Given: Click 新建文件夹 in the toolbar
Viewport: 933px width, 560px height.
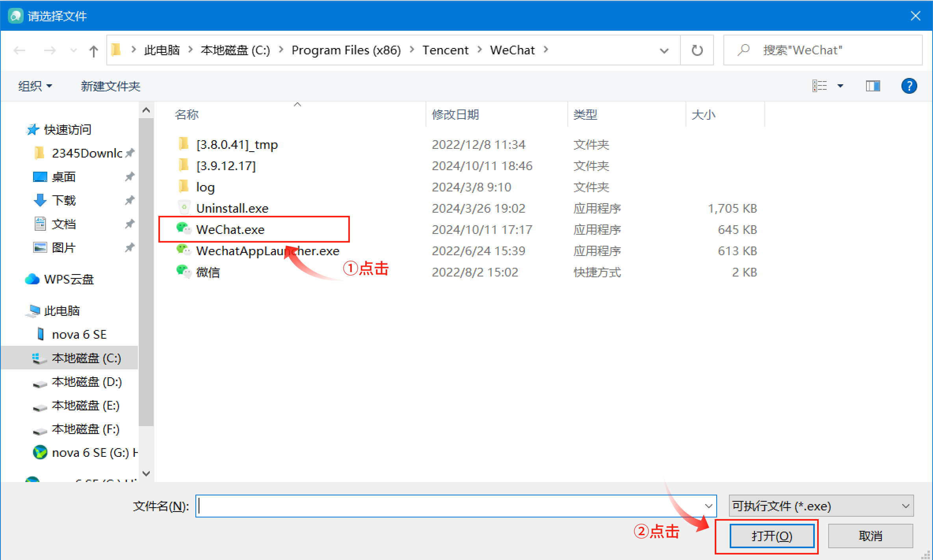Looking at the screenshot, I should click(x=110, y=86).
